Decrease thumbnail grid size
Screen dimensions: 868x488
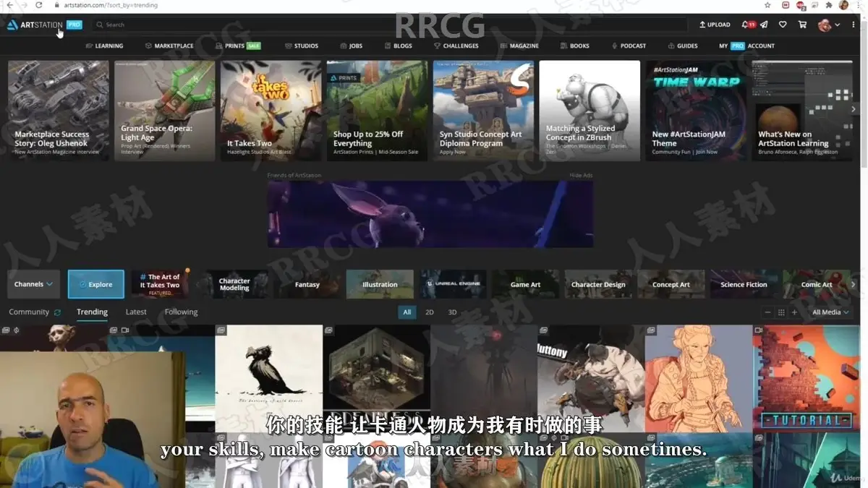click(x=768, y=312)
